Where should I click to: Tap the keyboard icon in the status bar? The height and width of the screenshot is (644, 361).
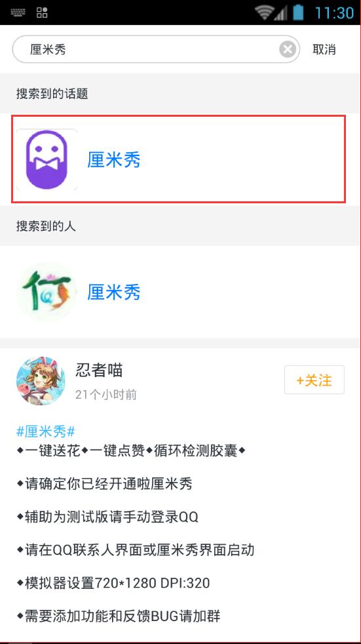[x=18, y=12]
